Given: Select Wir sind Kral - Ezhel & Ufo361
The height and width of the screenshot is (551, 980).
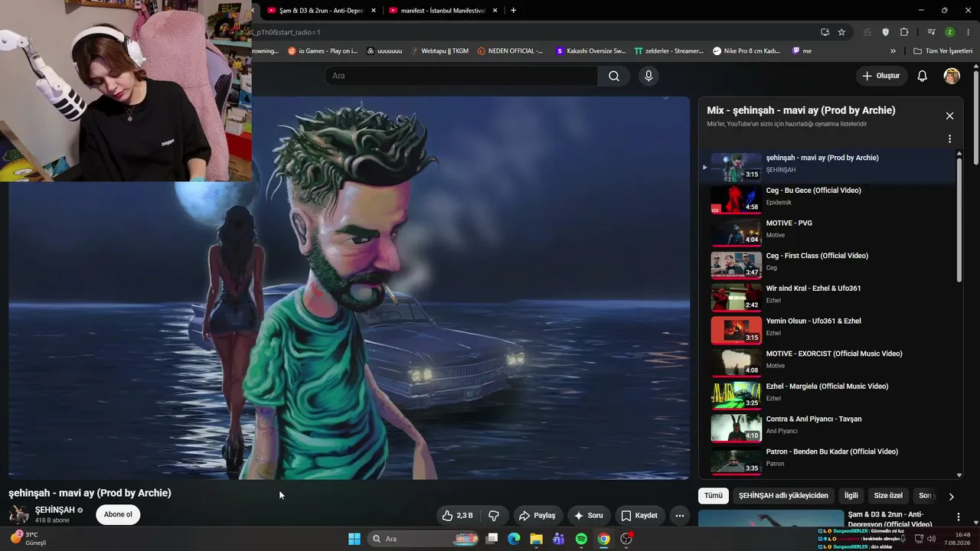Looking at the screenshot, I should point(830,298).
